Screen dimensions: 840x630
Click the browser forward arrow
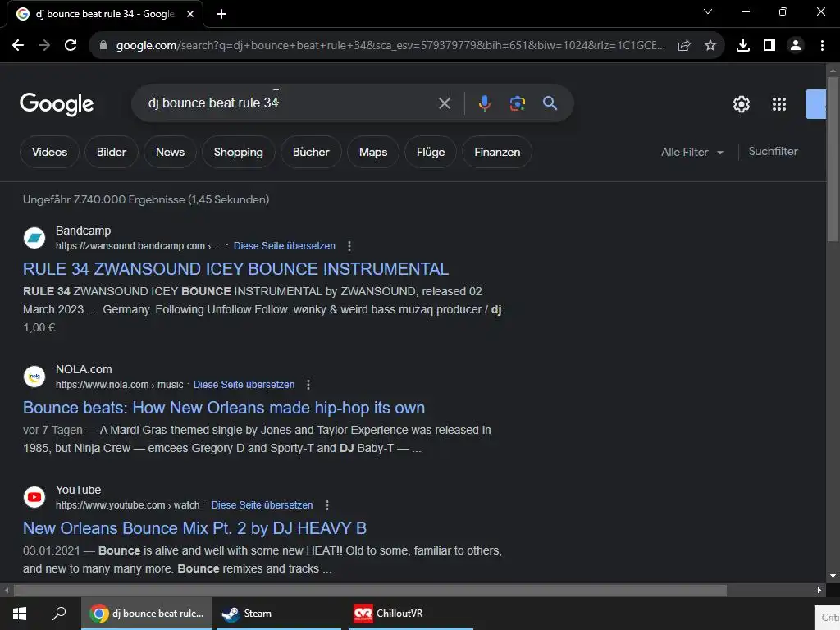[x=44, y=46]
